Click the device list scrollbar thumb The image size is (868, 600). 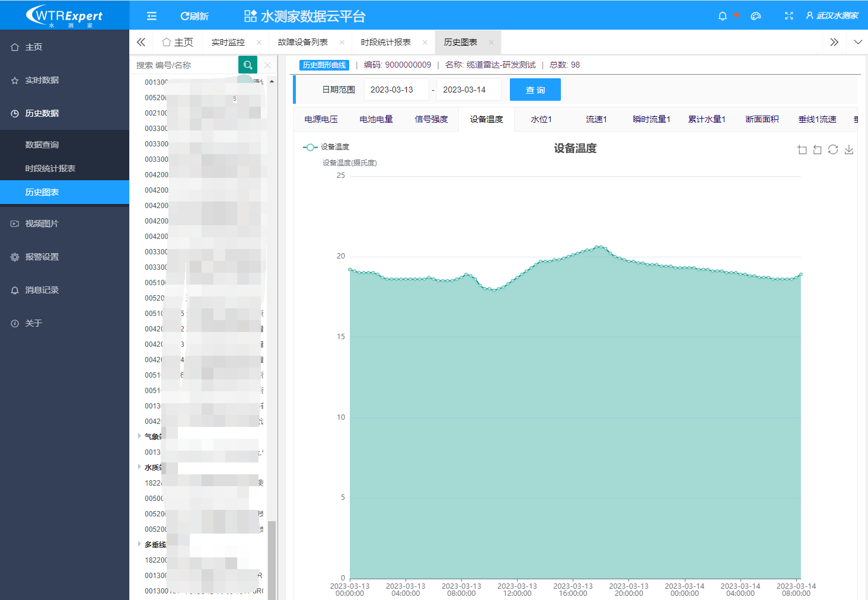(272, 557)
